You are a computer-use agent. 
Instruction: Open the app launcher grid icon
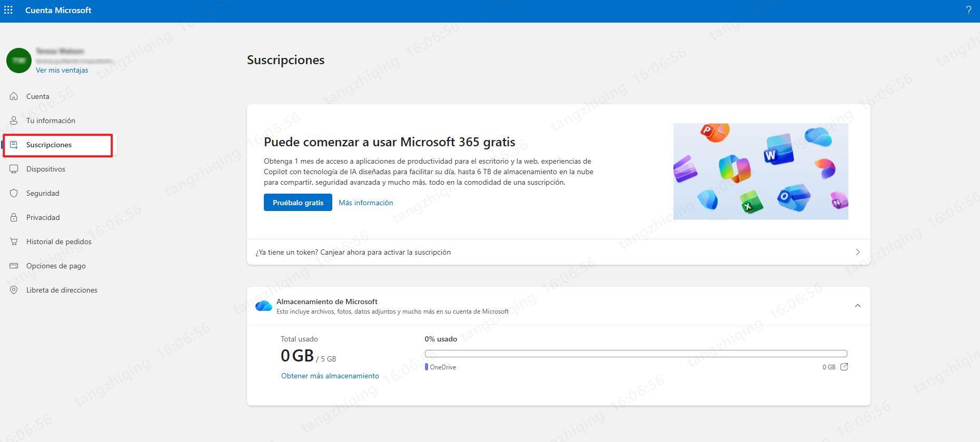click(8, 10)
